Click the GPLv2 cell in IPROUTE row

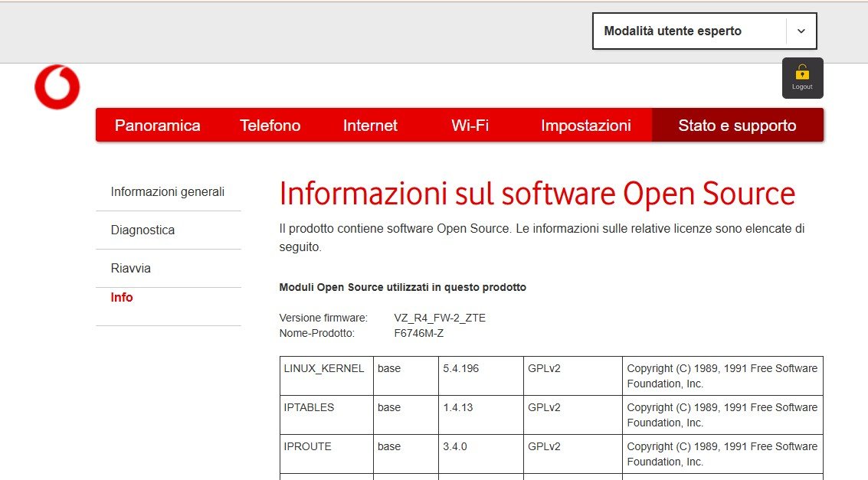pyautogui.click(x=573, y=454)
